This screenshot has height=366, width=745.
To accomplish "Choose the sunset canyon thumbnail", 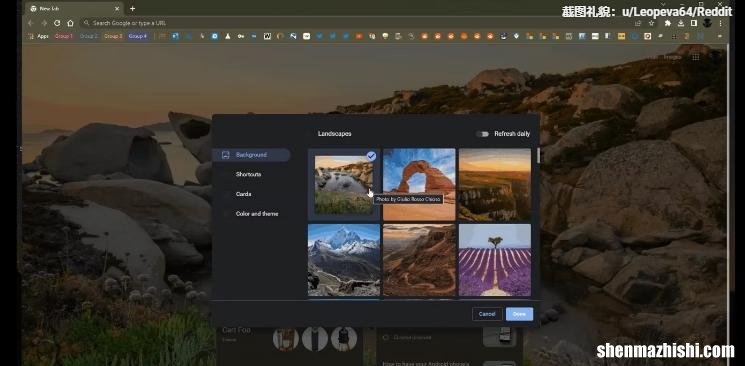I will (x=495, y=184).
